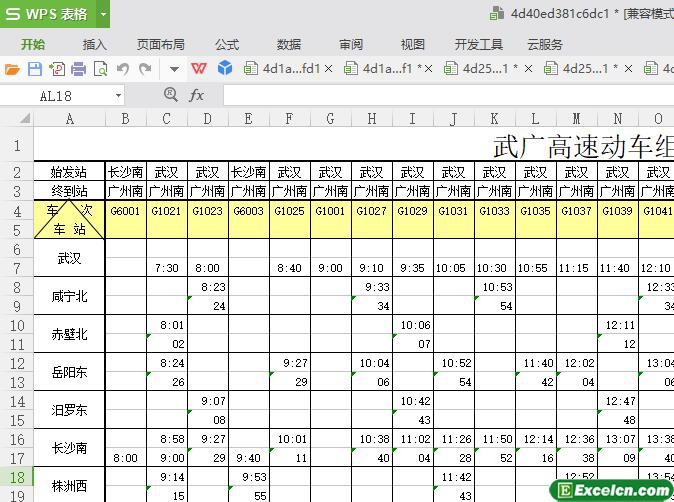
Task: Switch to document tab 4d1a...f1 *
Action: click(383, 68)
